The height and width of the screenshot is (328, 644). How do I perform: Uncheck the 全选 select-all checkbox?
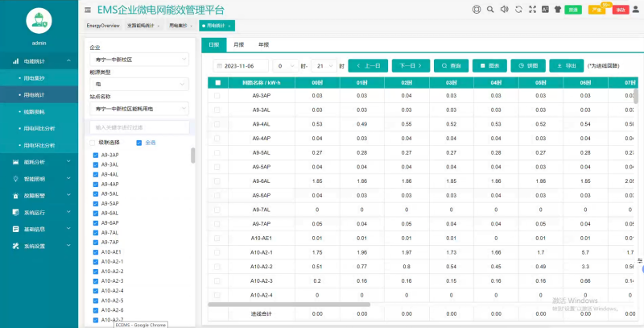(x=139, y=143)
